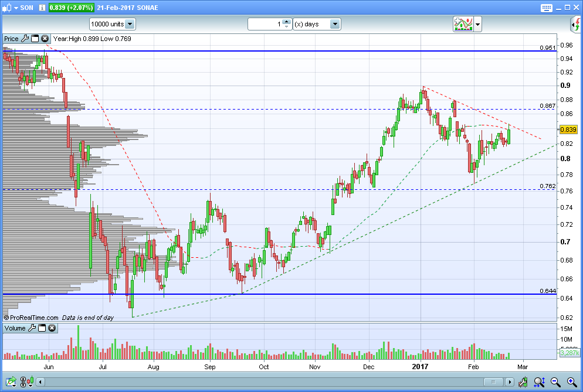The width and height of the screenshot is (583, 392).
Task: Decrease the timeframe value with down stepper
Action: coord(286,27)
